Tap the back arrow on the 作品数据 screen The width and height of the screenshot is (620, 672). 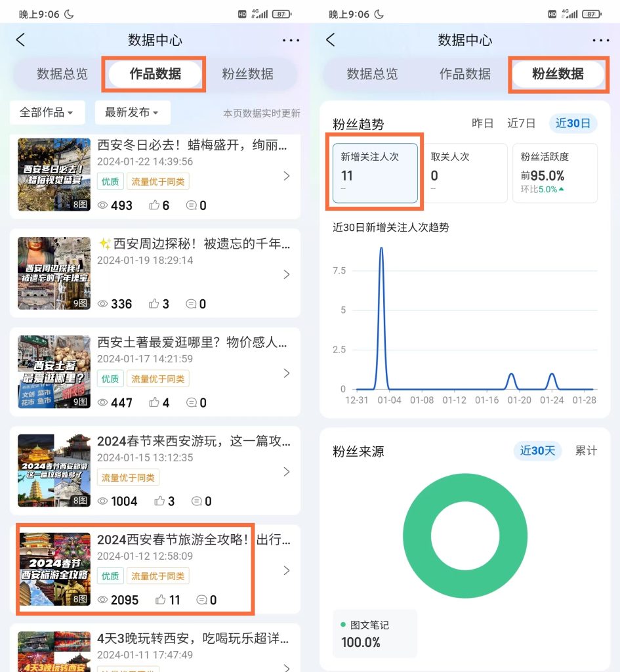[x=20, y=40]
